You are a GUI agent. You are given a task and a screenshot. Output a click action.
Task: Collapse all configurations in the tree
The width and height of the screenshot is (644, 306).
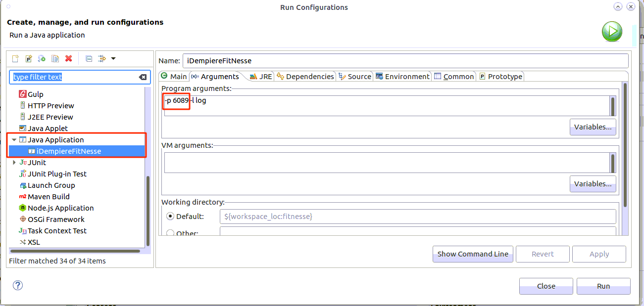point(89,58)
